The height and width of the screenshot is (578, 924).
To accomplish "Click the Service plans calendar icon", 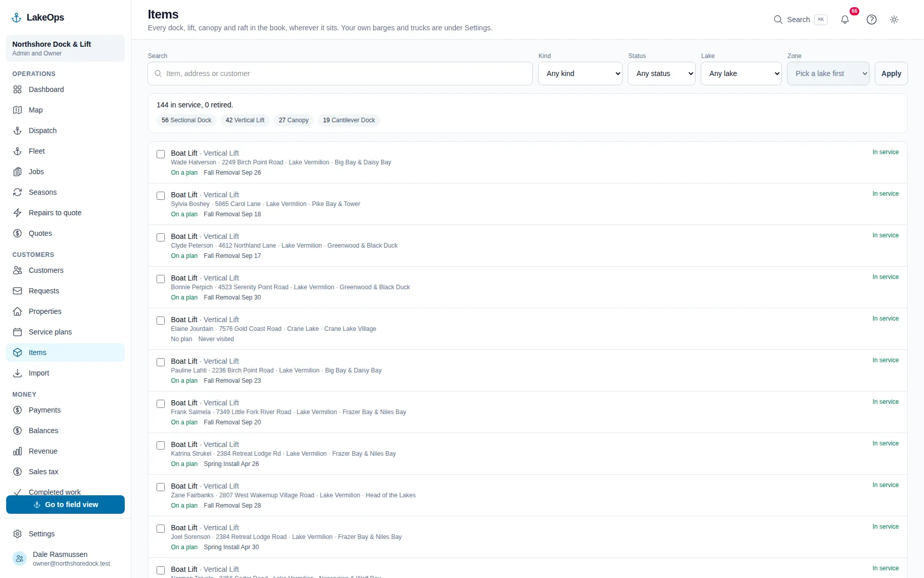I will pos(17,332).
